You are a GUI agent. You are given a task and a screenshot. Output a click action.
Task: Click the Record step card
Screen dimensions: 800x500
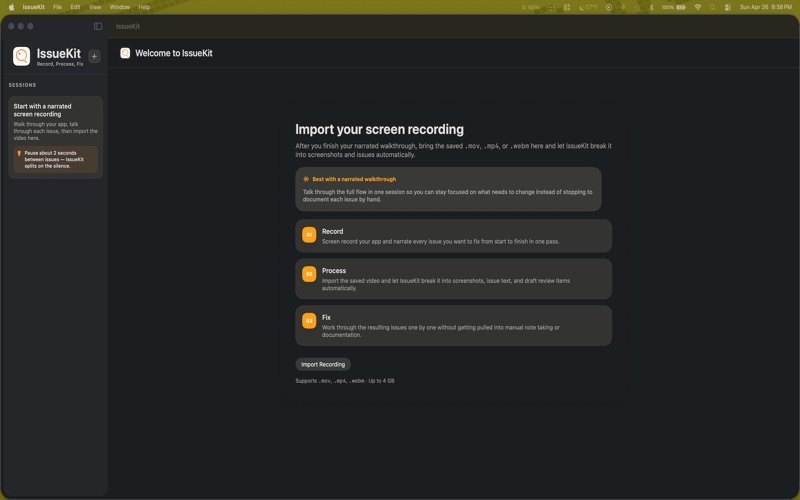[x=454, y=236]
